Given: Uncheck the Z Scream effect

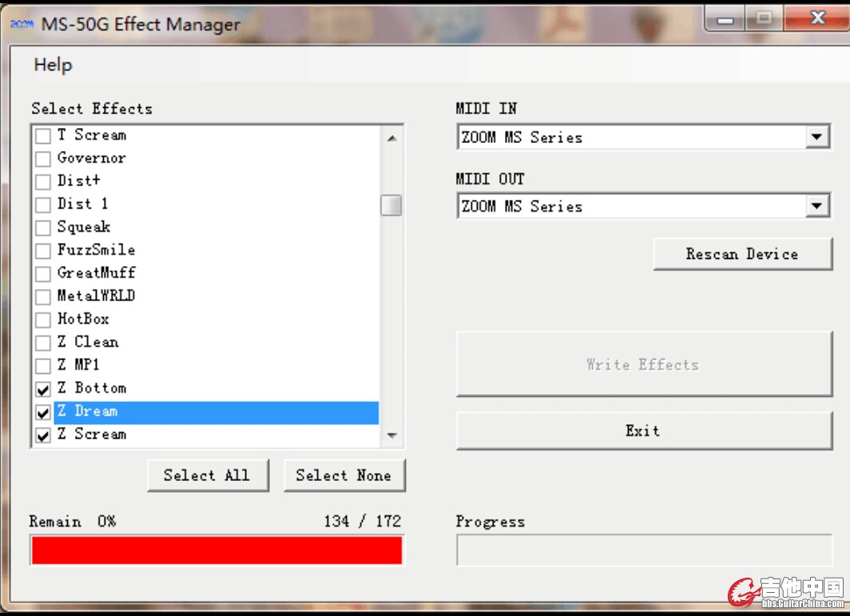Looking at the screenshot, I should coord(43,435).
